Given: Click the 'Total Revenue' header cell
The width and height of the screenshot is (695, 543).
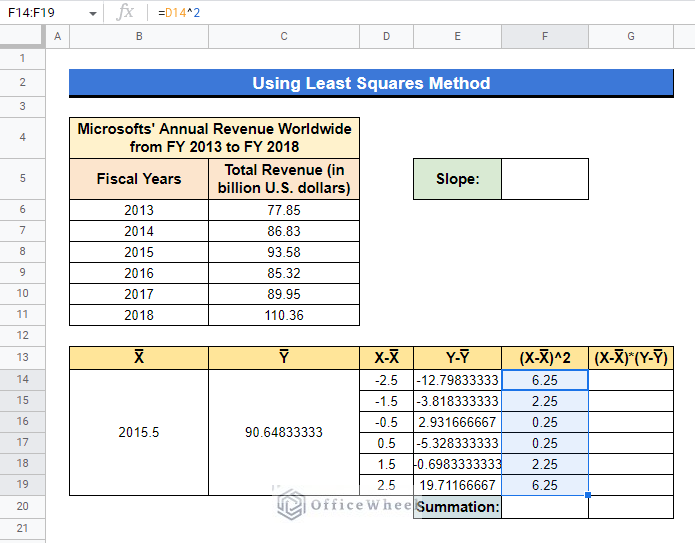Looking at the screenshot, I should (x=284, y=179).
